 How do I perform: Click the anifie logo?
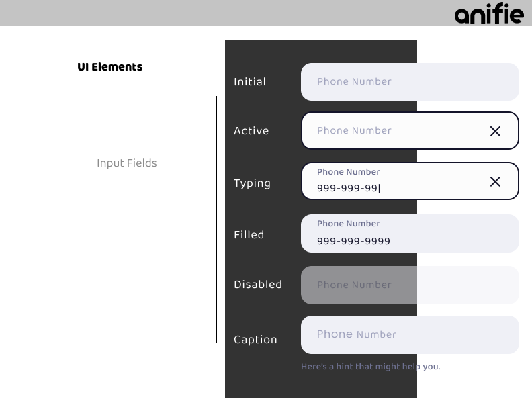pyautogui.click(x=488, y=13)
